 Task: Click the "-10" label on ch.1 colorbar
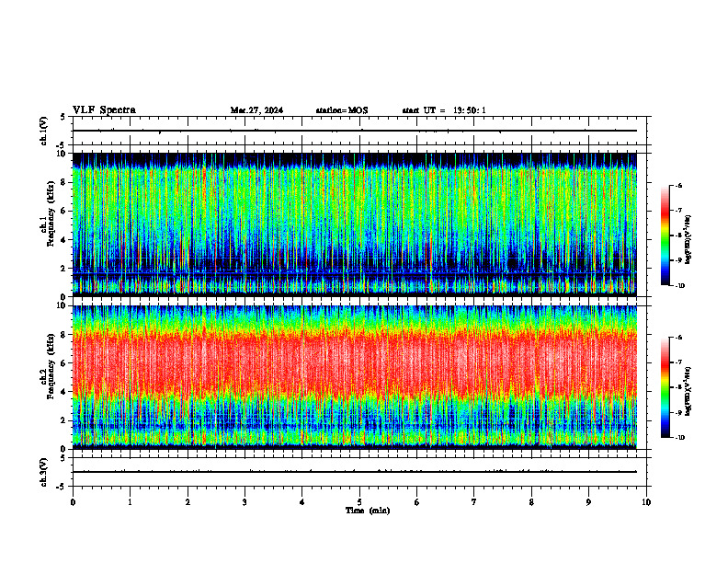click(x=680, y=286)
